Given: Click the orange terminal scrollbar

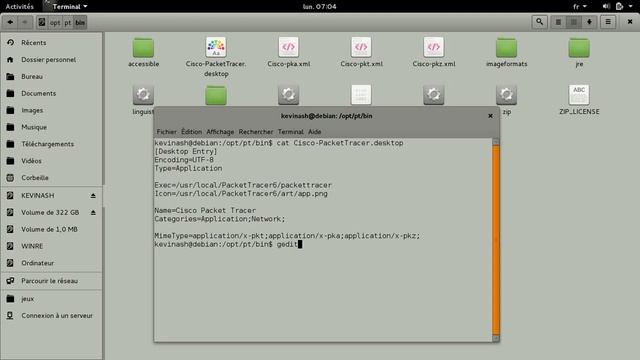Looking at the screenshot, I should click(x=496, y=240).
